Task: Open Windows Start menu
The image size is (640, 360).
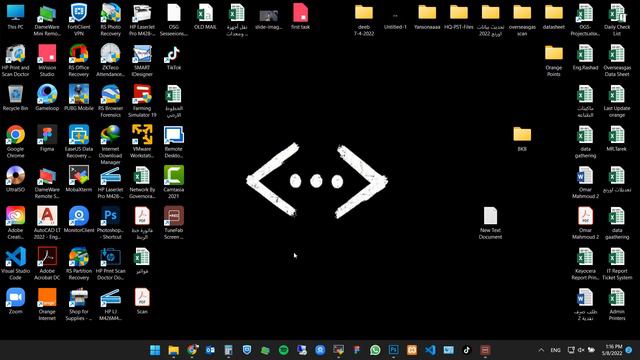Action: (x=155, y=350)
